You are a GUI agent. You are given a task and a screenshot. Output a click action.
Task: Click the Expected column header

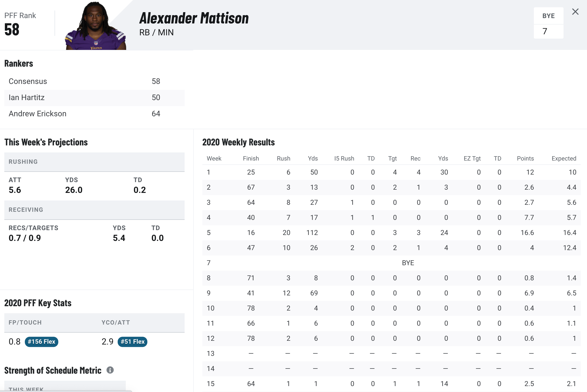pos(564,158)
